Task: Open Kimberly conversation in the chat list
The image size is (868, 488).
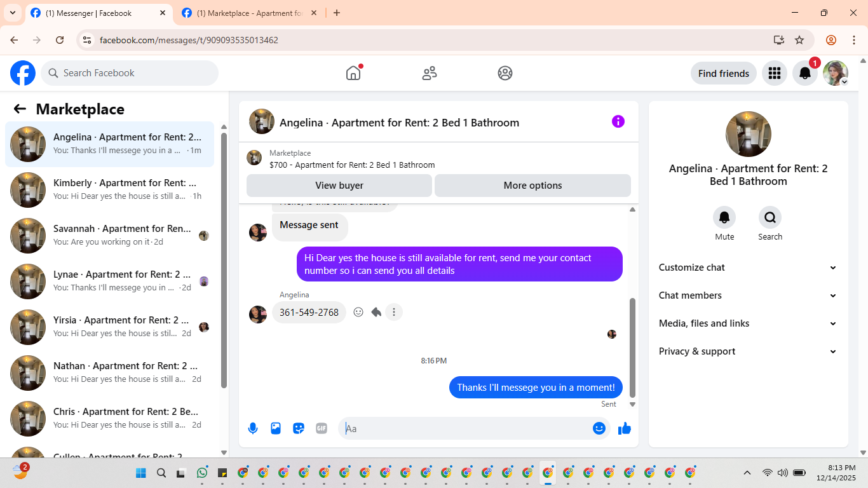Action: (x=109, y=190)
